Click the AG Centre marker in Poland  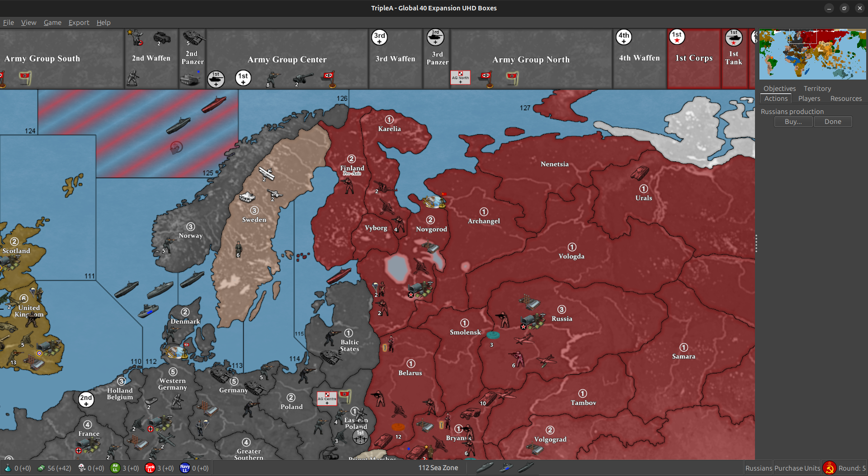tap(327, 398)
